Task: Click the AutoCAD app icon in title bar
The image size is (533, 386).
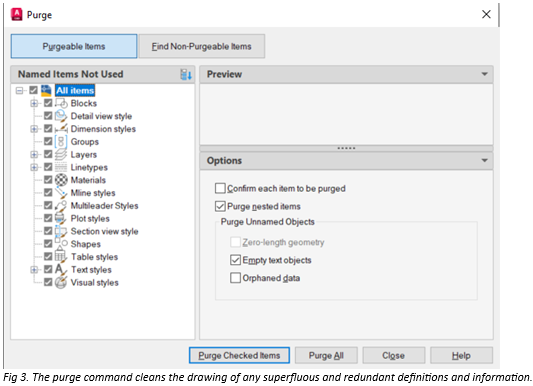Action: pyautogui.click(x=16, y=15)
